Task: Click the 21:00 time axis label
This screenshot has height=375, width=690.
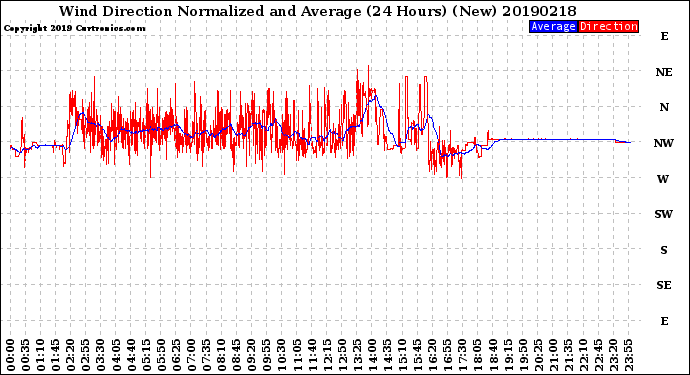Action: tap(553, 355)
